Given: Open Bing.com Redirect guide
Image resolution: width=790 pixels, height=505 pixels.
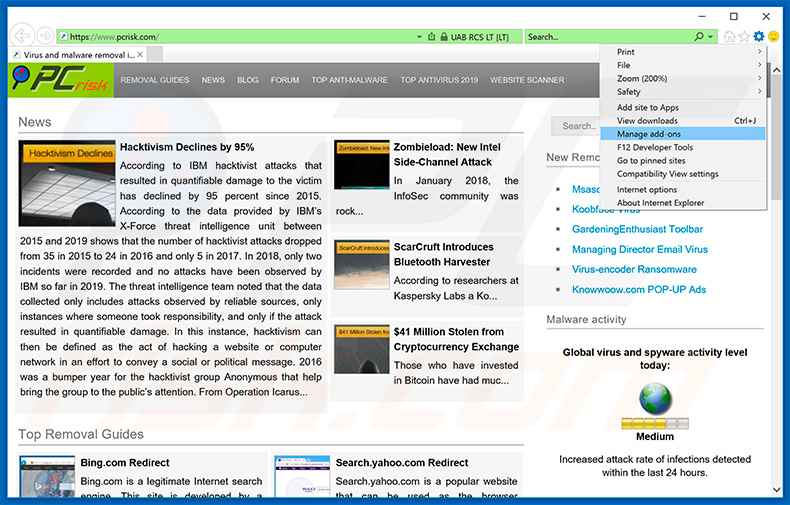Looking at the screenshot, I should [124, 463].
